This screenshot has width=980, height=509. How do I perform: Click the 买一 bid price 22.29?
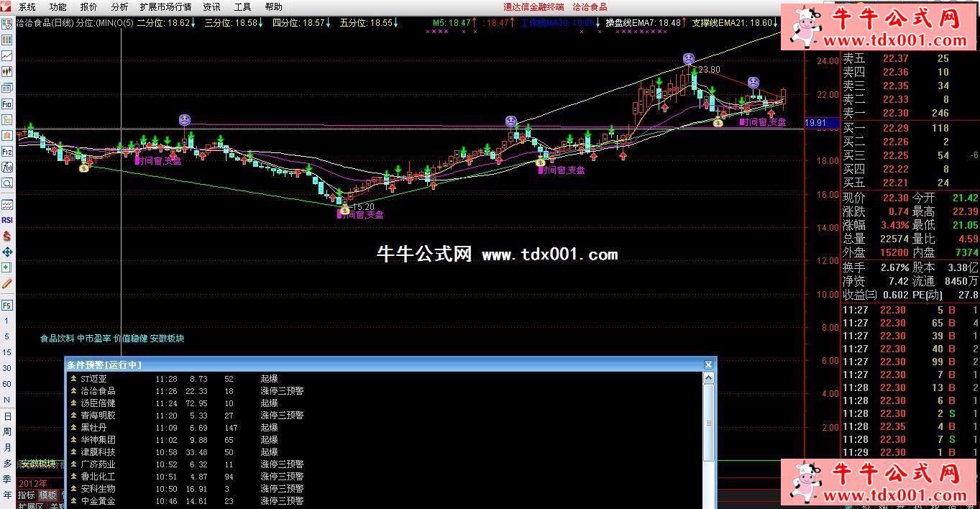point(896,128)
